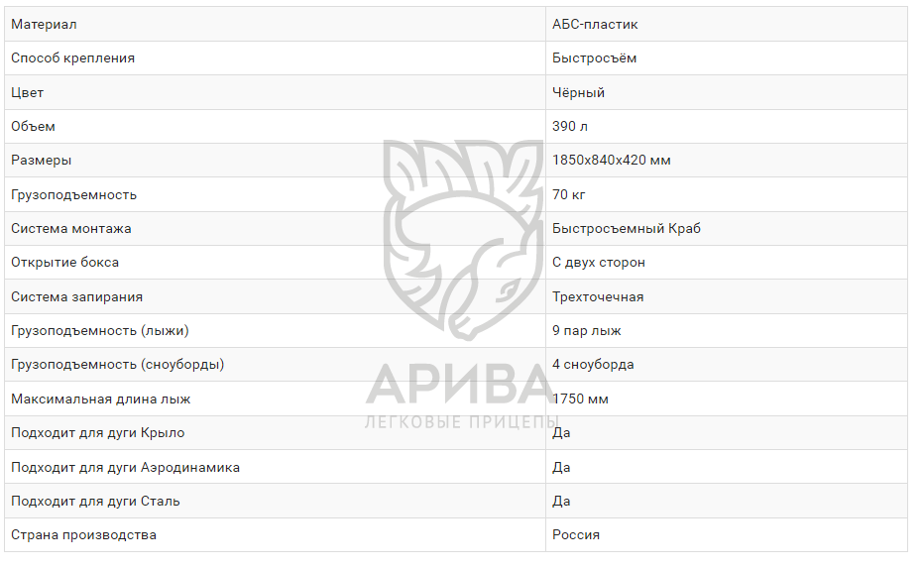Click the 'Подходит для дуги Аэродинамика' label
This screenshot has height=570, width=924.
click(x=125, y=467)
